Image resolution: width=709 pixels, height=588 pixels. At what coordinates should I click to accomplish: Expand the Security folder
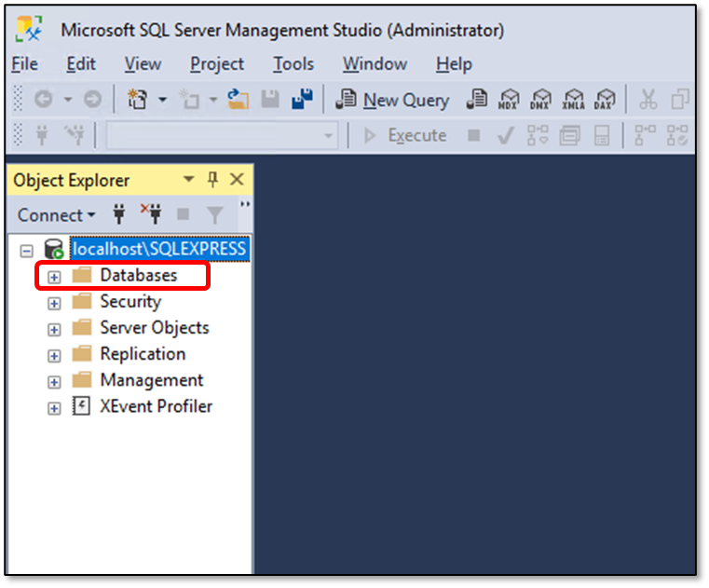click(54, 303)
